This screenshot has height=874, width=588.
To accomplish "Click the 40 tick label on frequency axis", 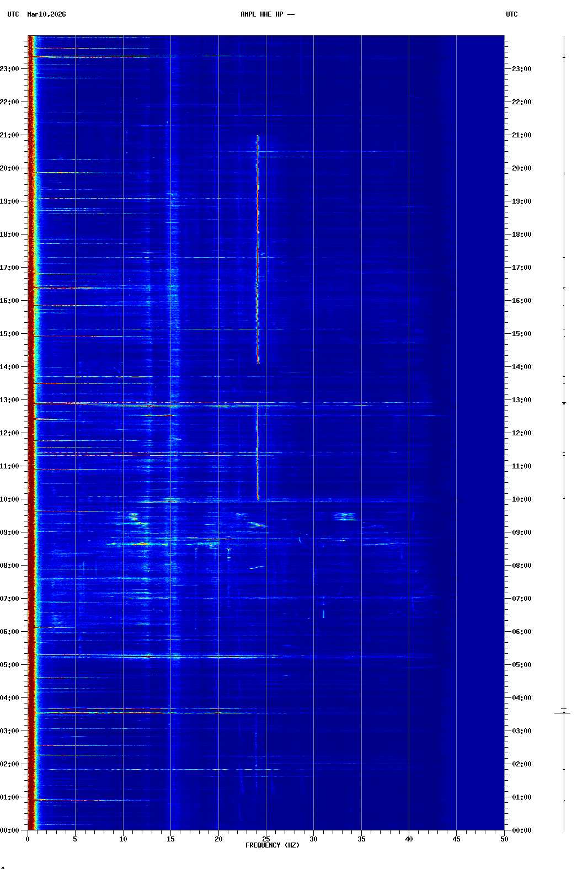I will (409, 839).
